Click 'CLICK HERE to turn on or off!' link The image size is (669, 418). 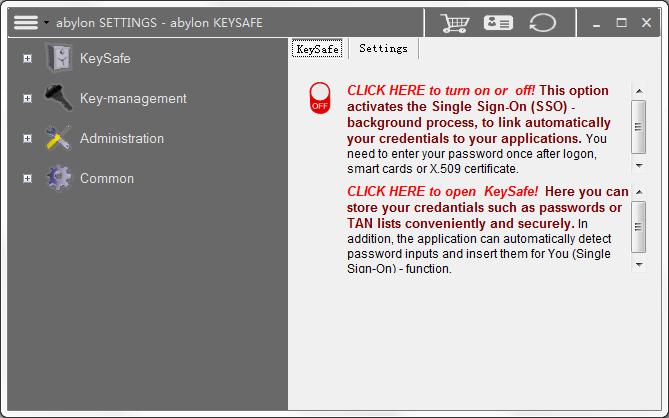[441, 90]
